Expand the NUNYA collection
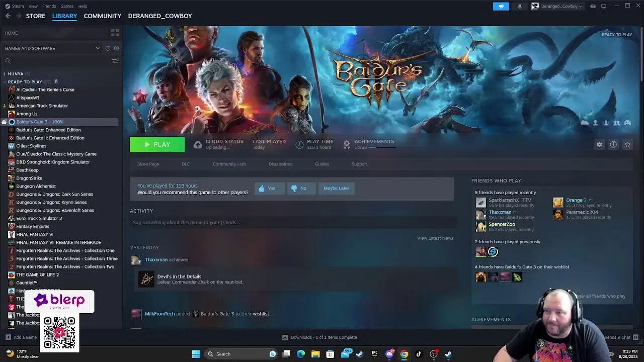Screen dimensions: 644x362 pos(5,74)
